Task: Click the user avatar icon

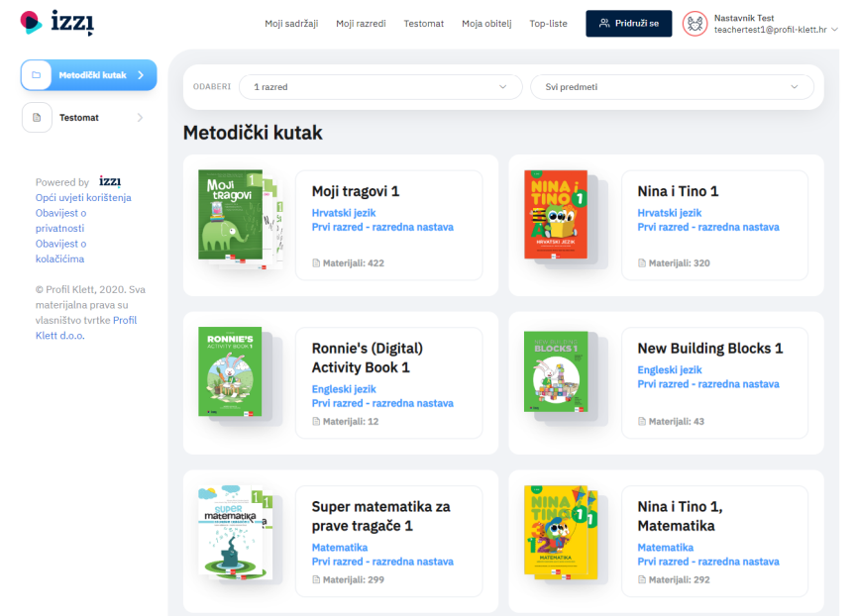Action: 695,24
